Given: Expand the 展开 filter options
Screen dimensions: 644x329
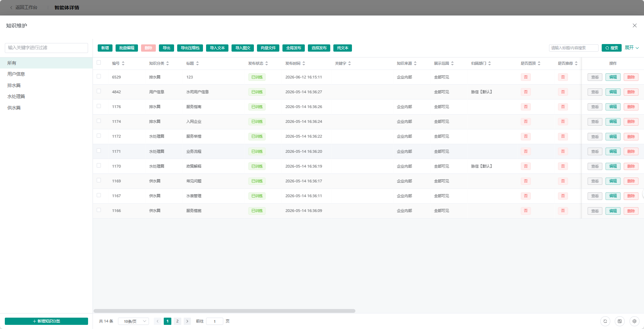Looking at the screenshot, I should 632,48.
